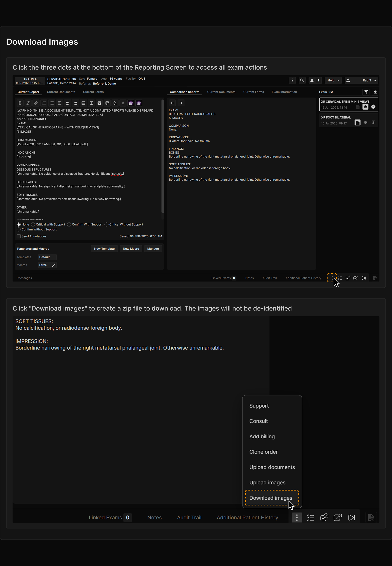Click the checklist icon in enlarged bottom toolbar
The image size is (392, 566).
tap(310, 518)
